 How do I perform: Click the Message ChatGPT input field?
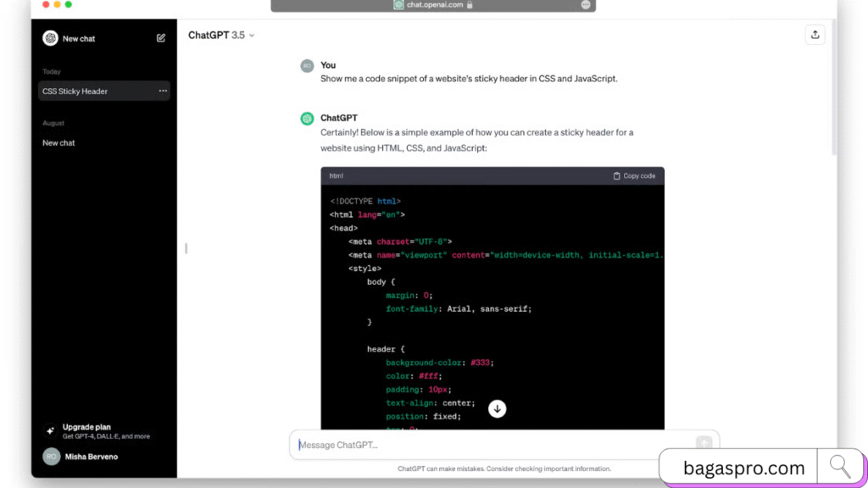pyautogui.click(x=492, y=445)
